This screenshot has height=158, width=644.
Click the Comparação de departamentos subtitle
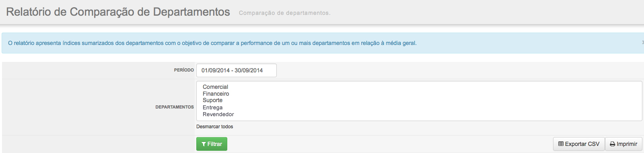284,13
